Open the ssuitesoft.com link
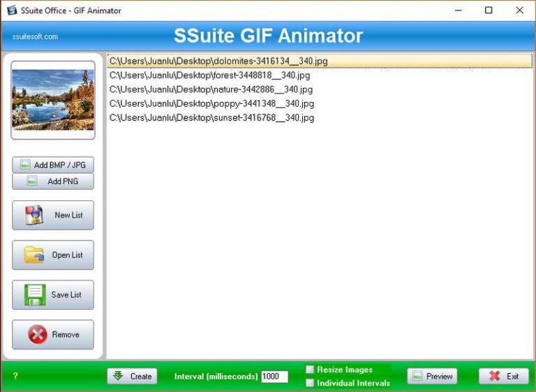 coord(35,36)
